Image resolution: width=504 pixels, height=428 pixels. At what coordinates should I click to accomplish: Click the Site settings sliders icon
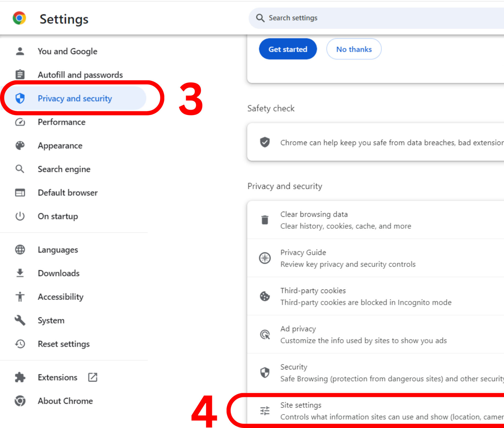[265, 410]
